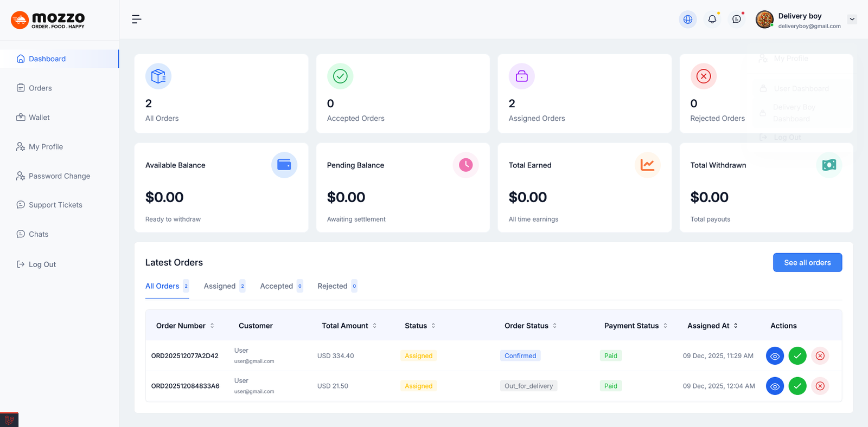This screenshot has height=427, width=868.
Task: Click the Mozzo logo
Action: pyautogui.click(x=48, y=20)
